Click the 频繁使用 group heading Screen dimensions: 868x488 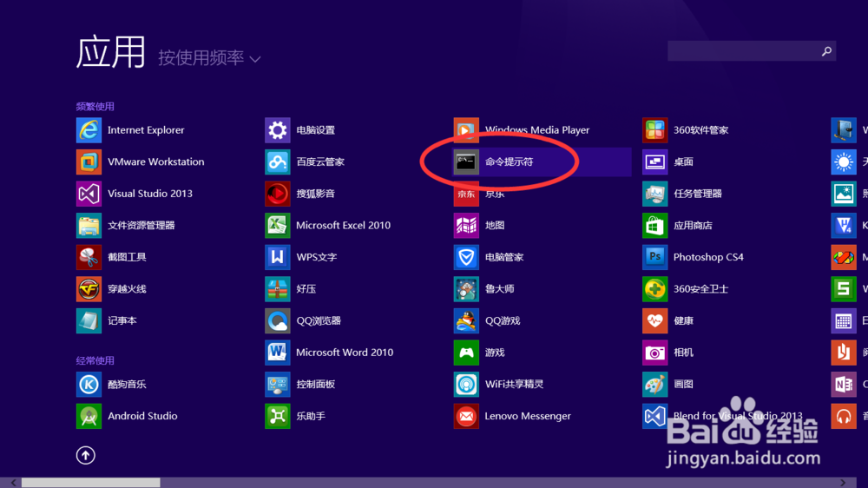click(95, 106)
